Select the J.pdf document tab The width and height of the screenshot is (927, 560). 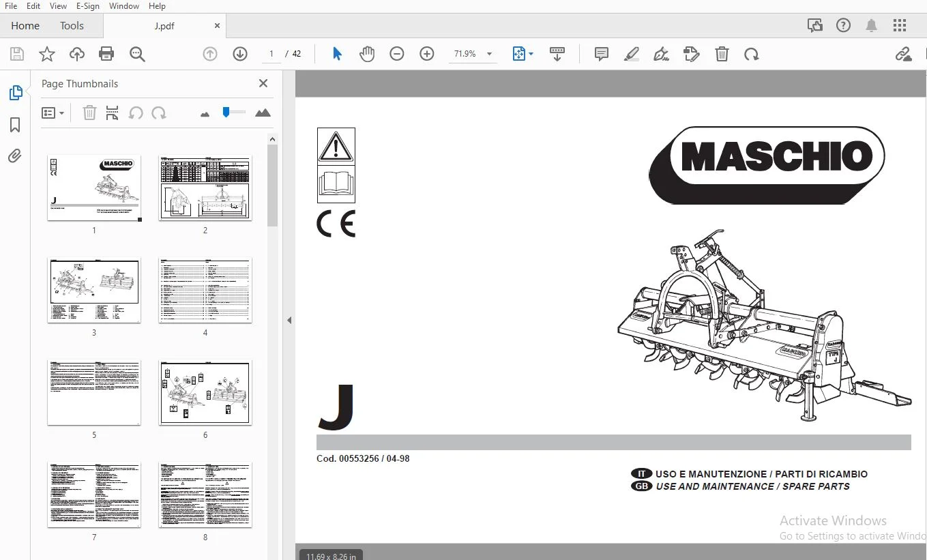(x=164, y=26)
